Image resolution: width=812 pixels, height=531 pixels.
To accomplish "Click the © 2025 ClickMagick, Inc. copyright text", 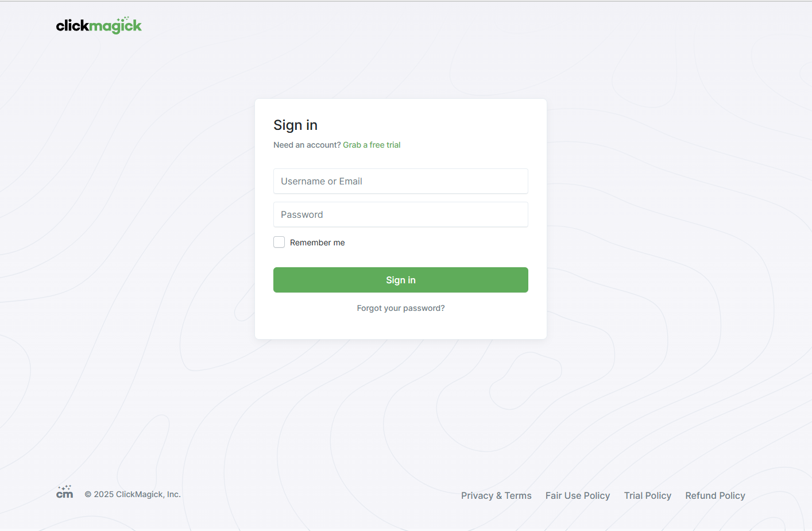I will [133, 494].
